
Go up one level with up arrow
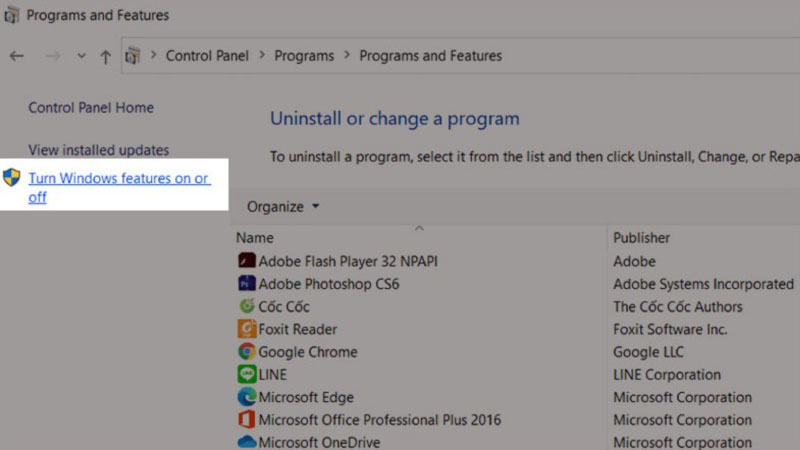[x=105, y=56]
